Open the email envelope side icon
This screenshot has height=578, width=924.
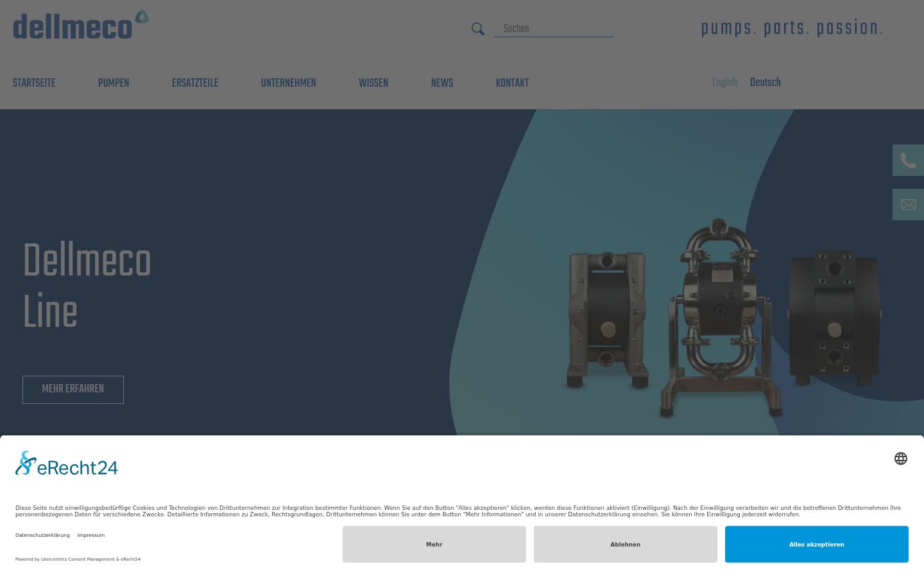(x=908, y=205)
